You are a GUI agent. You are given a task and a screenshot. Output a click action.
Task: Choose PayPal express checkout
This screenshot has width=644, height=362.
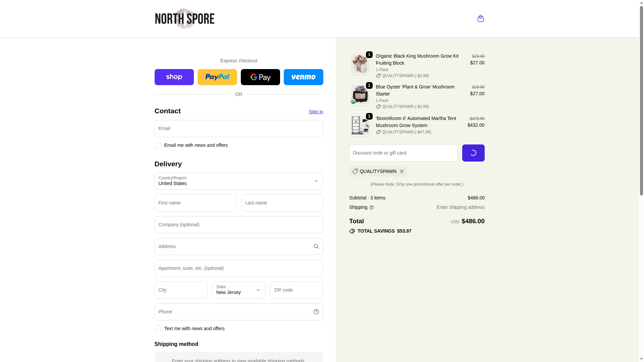pyautogui.click(x=217, y=77)
